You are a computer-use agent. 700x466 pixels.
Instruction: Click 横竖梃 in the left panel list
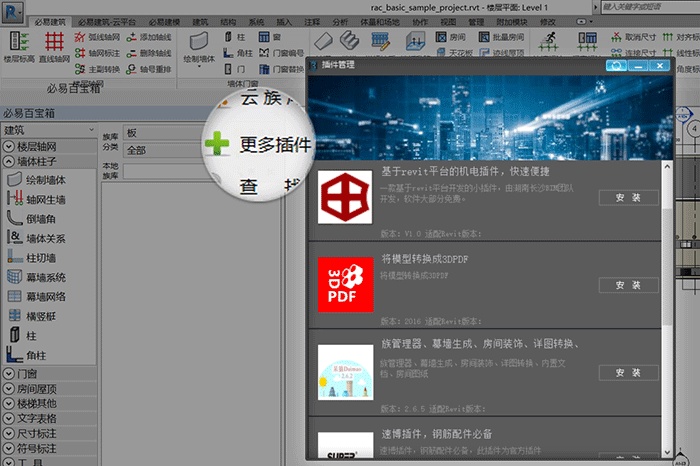coord(32,316)
